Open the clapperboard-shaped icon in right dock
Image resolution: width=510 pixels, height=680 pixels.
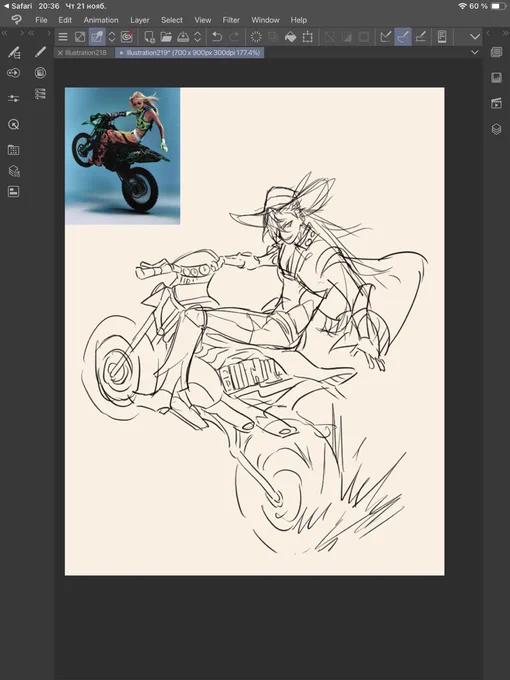pos(497,103)
